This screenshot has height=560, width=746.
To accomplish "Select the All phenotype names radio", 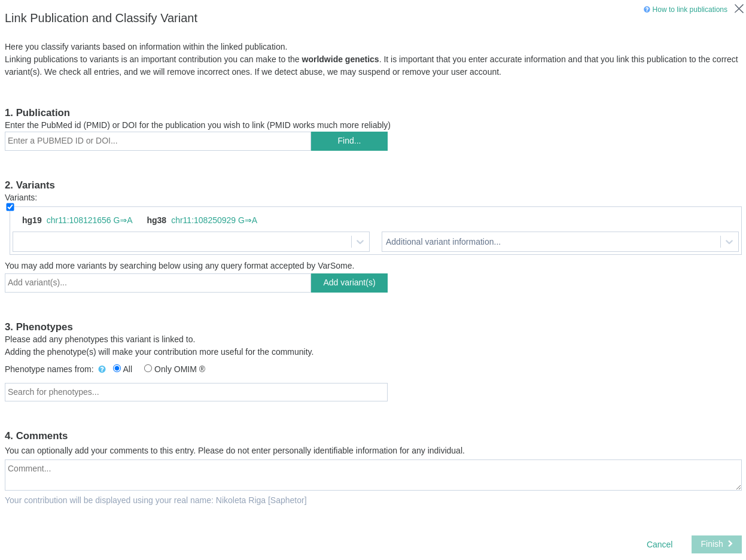I will [x=117, y=369].
